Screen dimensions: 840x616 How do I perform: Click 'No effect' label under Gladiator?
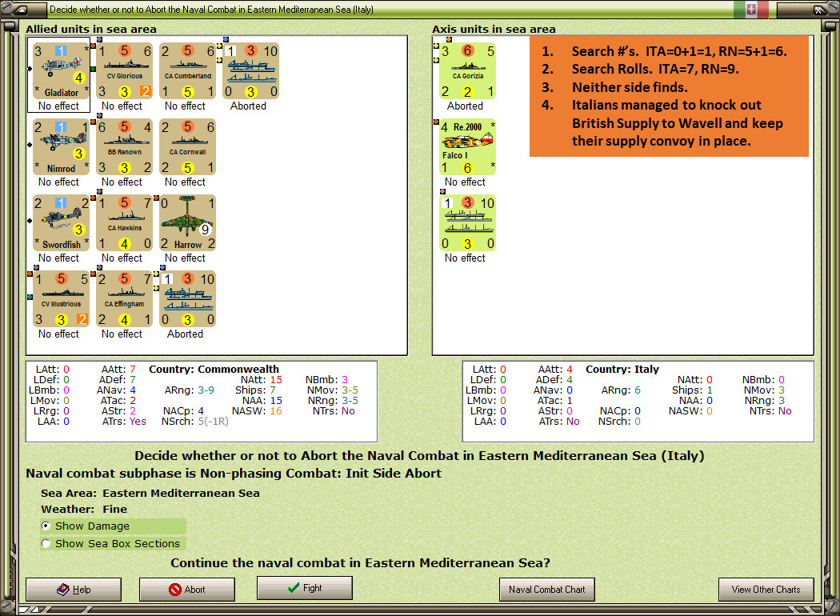58,106
